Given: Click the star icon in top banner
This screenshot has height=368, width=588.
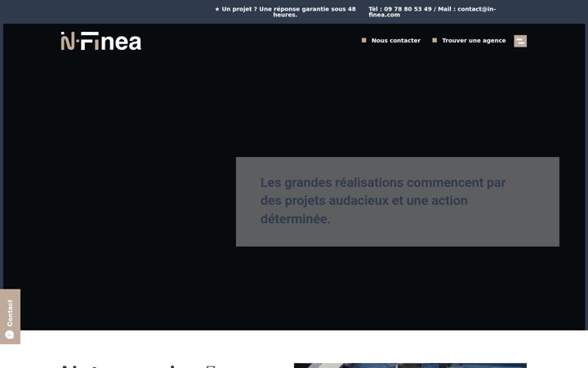Looking at the screenshot, I should pyautogui.click(x=217, y=9).
